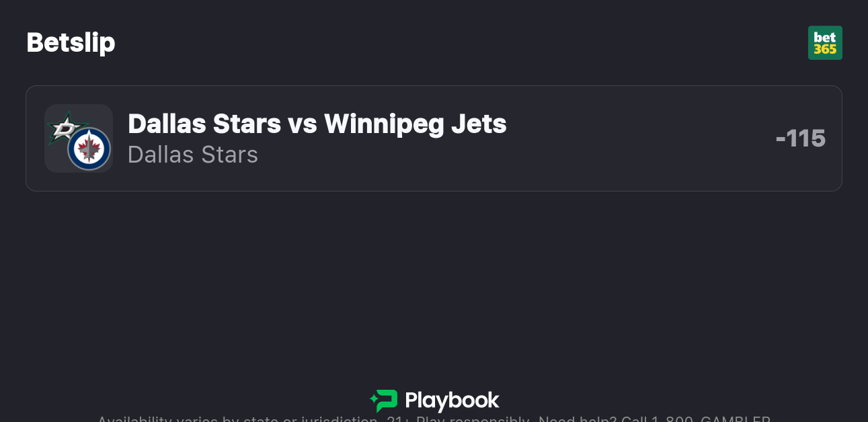Click the Dallas Stars pick subtitle

tap(193, 155)
